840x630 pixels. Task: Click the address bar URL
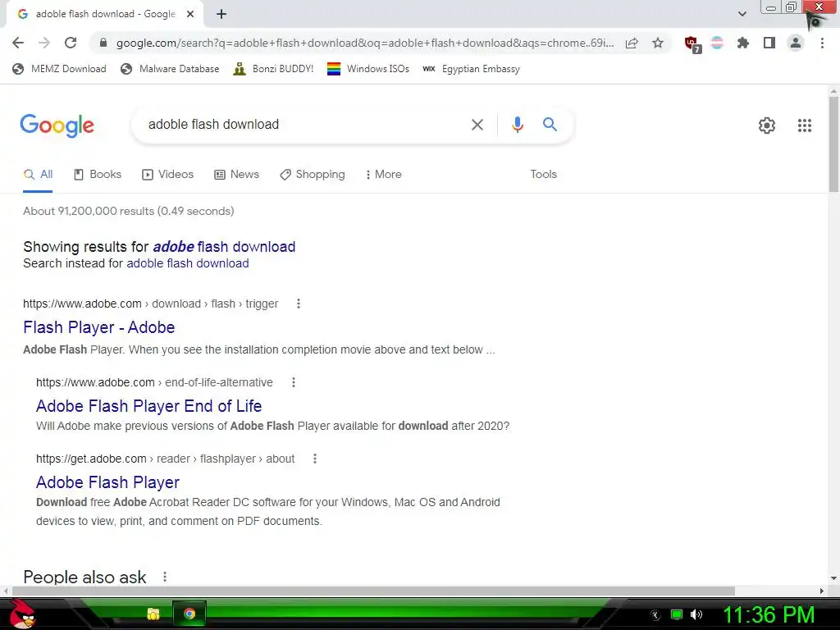364,43
